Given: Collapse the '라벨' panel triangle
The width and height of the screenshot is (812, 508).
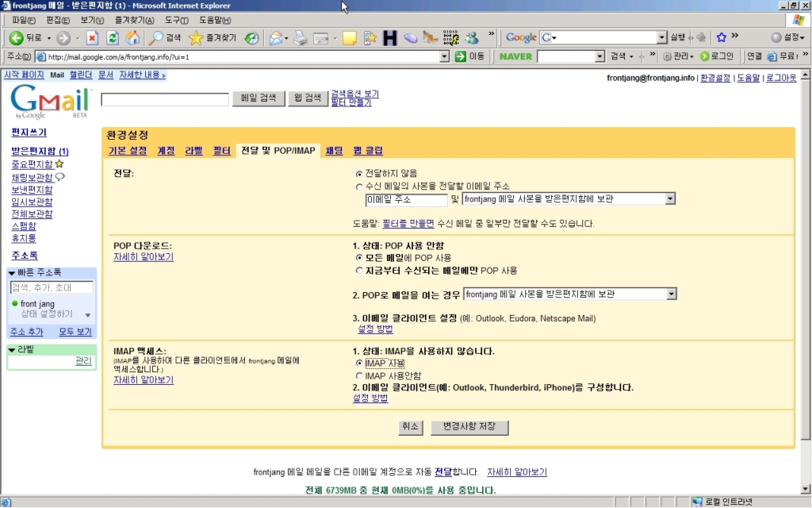Looking at the screenshot, I should (11, 350).
